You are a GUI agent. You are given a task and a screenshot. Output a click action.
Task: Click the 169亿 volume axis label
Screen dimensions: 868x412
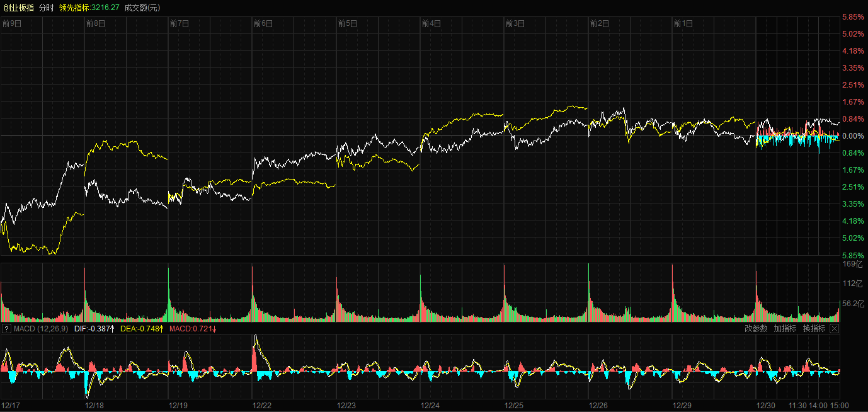(x=852, y=265)
